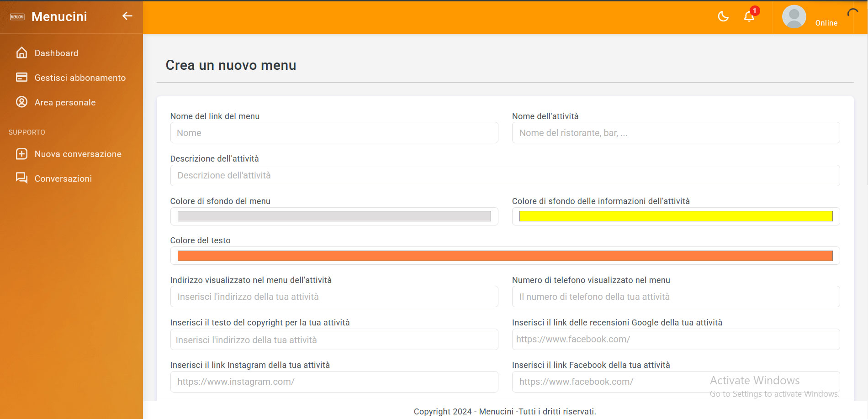
Task: Click the Menucini logo icon
Action: click(x=17, y=17)
